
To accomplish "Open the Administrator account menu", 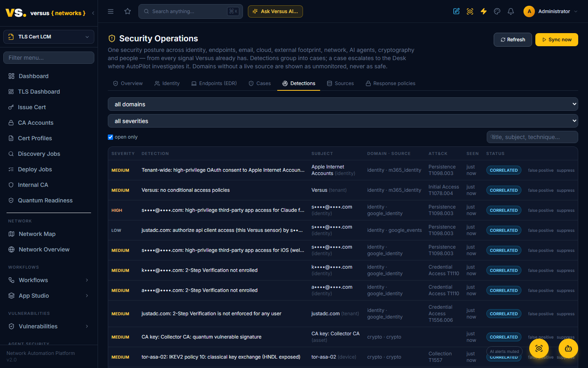I will pos(550,11).
